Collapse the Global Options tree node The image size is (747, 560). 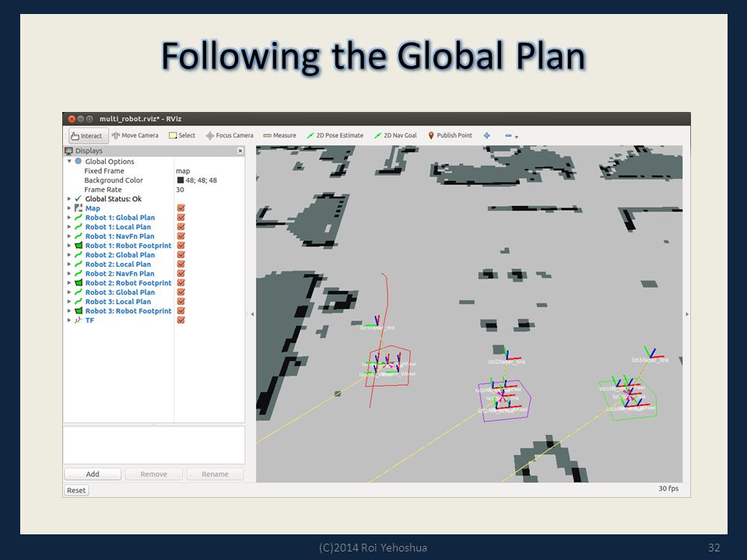[69, 162]
